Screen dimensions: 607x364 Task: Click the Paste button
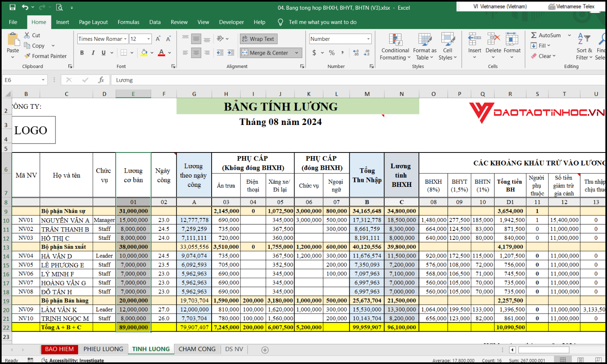pos(13,44)
